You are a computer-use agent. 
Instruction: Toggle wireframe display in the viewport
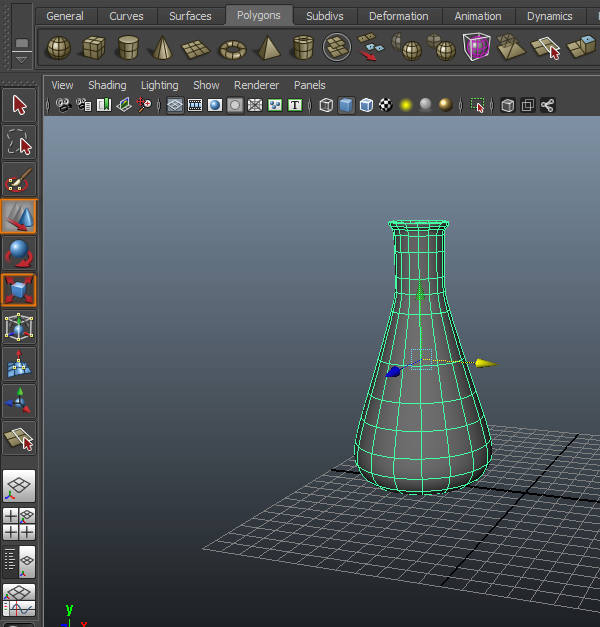click(326, 105)
